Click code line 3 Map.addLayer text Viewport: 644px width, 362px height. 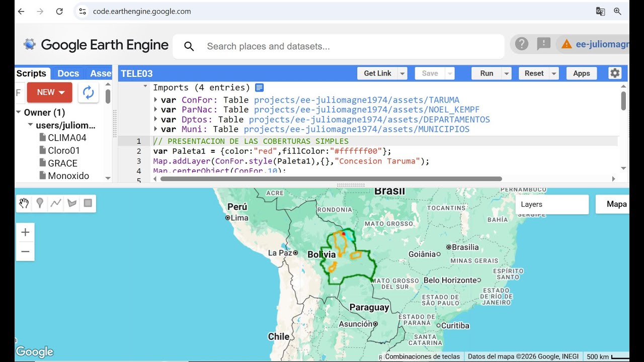click(x=292, y=161)
